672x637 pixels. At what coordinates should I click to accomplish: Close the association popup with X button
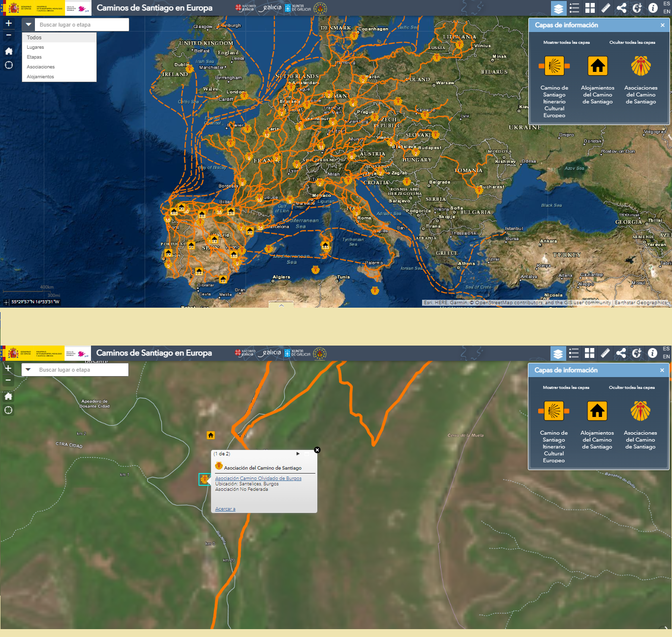[317, 450]
